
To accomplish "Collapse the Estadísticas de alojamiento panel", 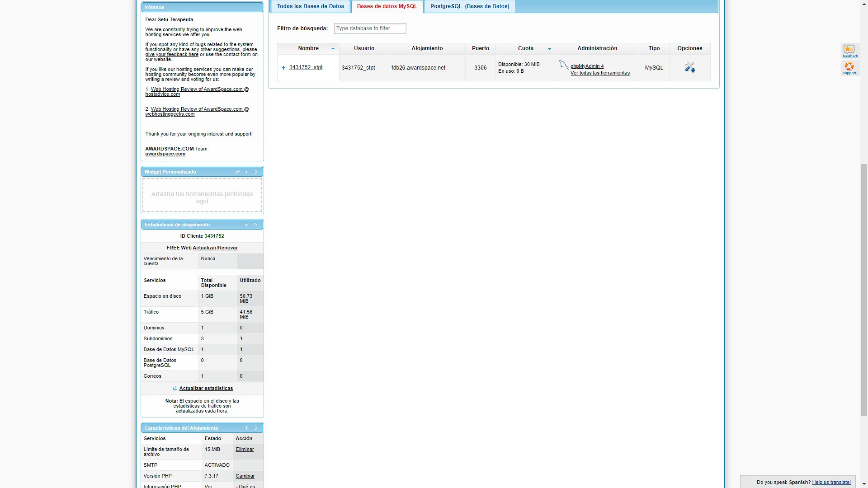I will [x=246, y=225].
